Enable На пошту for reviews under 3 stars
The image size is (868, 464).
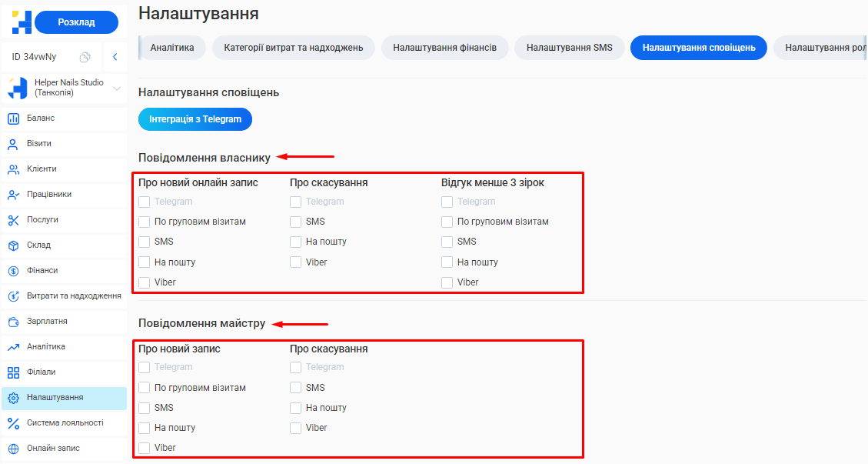tap(447, 262)
